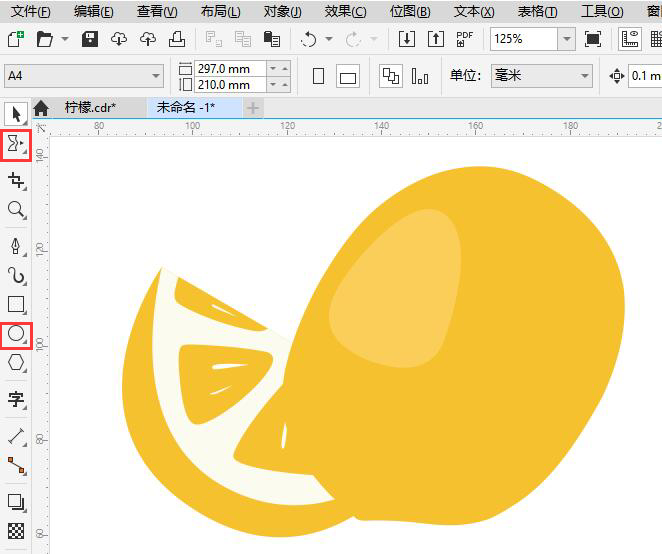Screen dimensions: 662x554
Task: Select the Ellipse tool
Action: coord(16,334)
